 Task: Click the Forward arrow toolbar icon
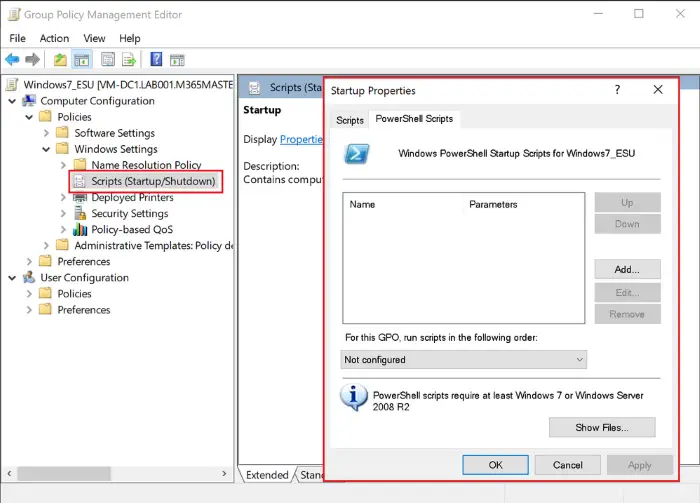[33, 59]
